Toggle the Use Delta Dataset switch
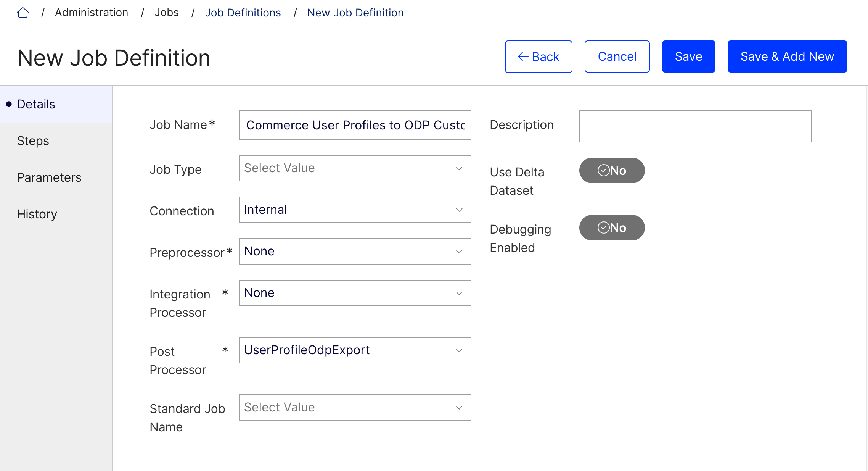 click(x=612, y=171)
